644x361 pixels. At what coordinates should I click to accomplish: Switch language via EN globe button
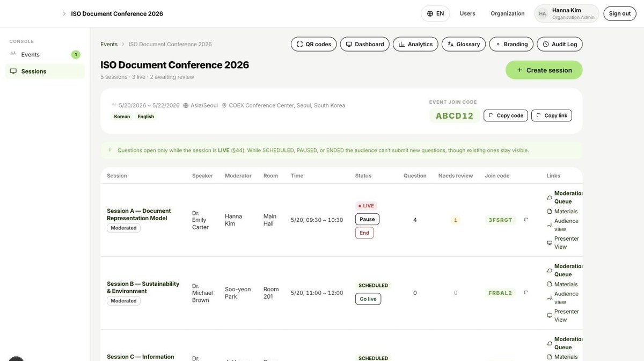[x=435, y=13]
